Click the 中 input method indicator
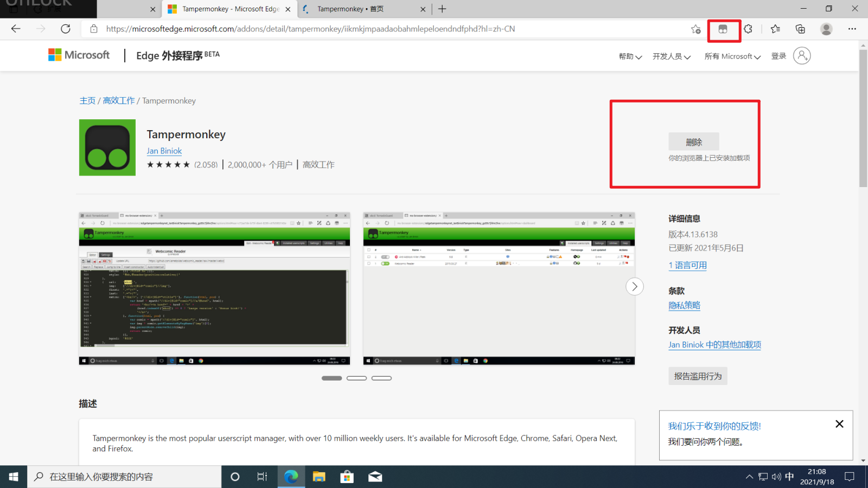 coord(789,477)
